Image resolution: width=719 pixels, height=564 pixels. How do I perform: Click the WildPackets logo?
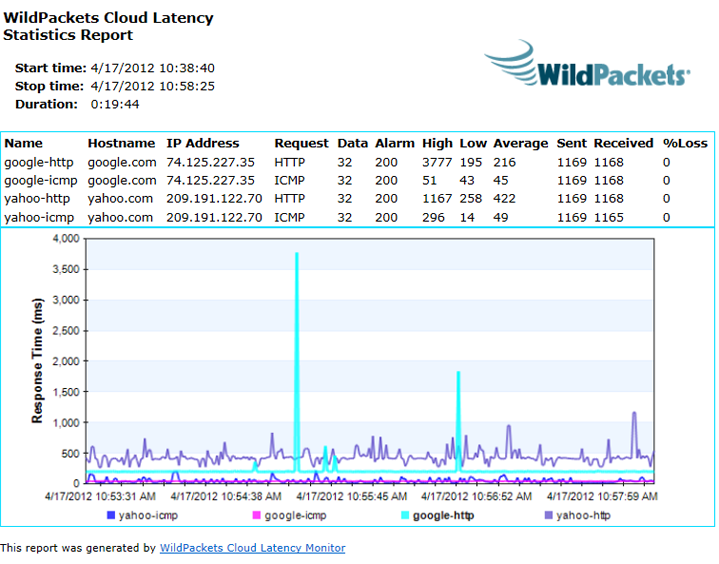(x=587, y=64)
